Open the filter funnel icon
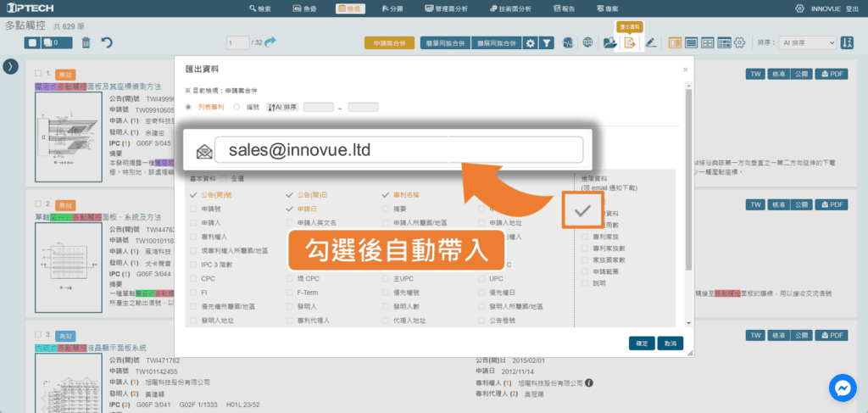The image size is (868, 413). pos(548,42)
